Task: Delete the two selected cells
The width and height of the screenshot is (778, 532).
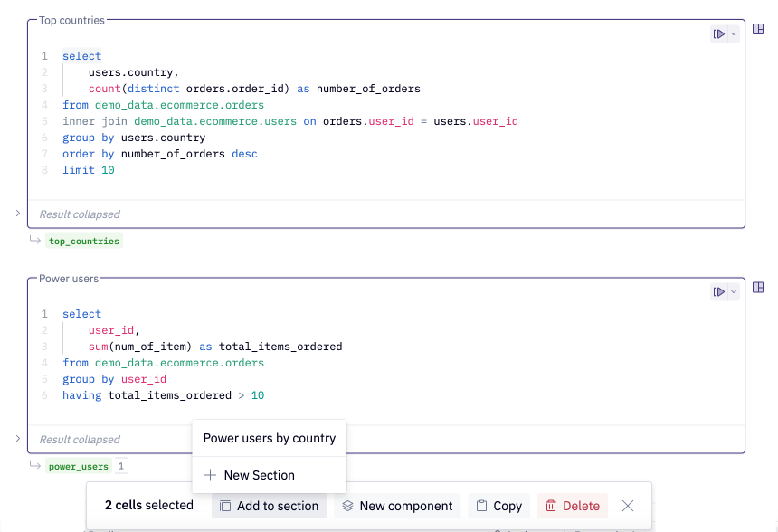Action: click(573, 506)
